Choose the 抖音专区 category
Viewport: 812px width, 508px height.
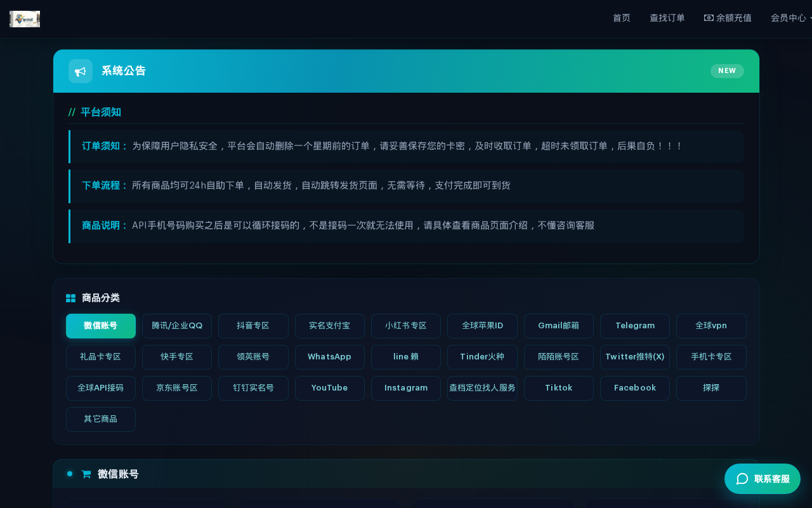coord(253,326)
